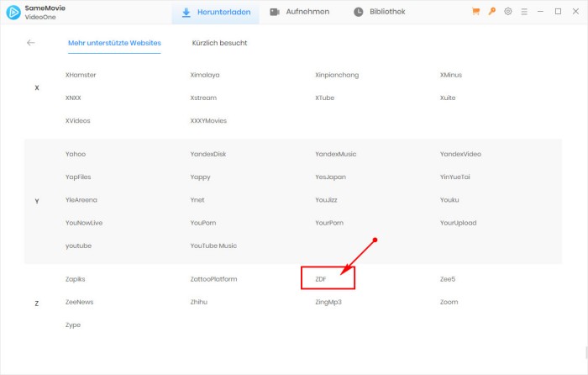Click the ZingMp3 entry
This screenshot has width=588, height=375.
[328, 302]
